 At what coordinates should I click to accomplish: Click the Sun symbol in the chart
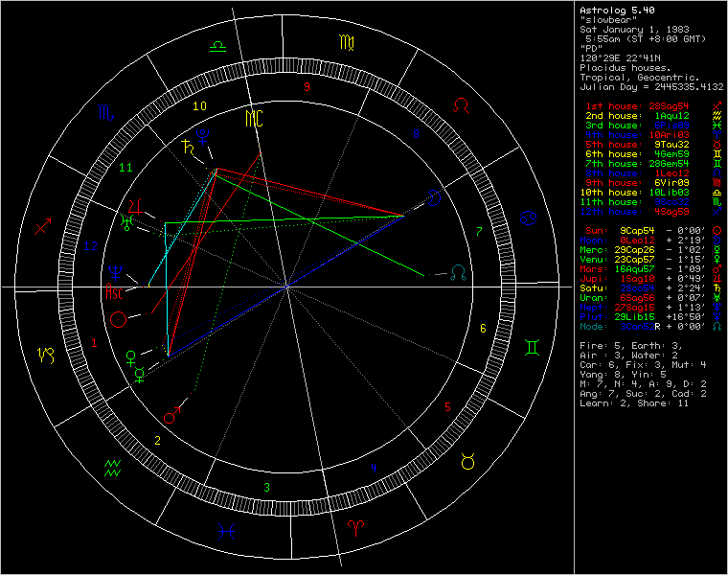pyautogui.click(x=119, y=319)
